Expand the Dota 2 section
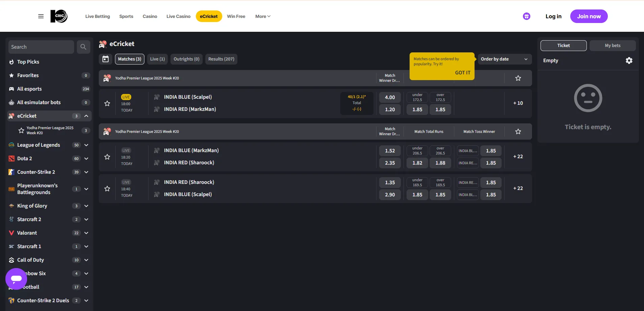 [86, 159]
